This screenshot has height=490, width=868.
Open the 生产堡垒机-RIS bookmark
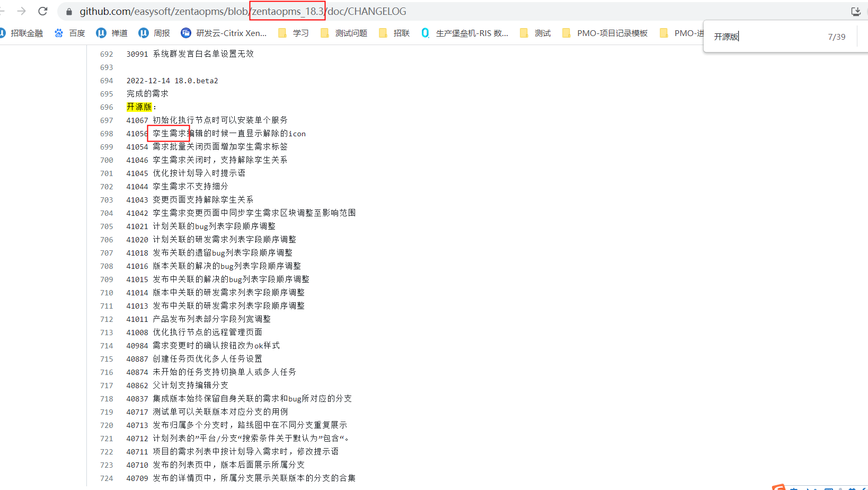coord(465,33)
